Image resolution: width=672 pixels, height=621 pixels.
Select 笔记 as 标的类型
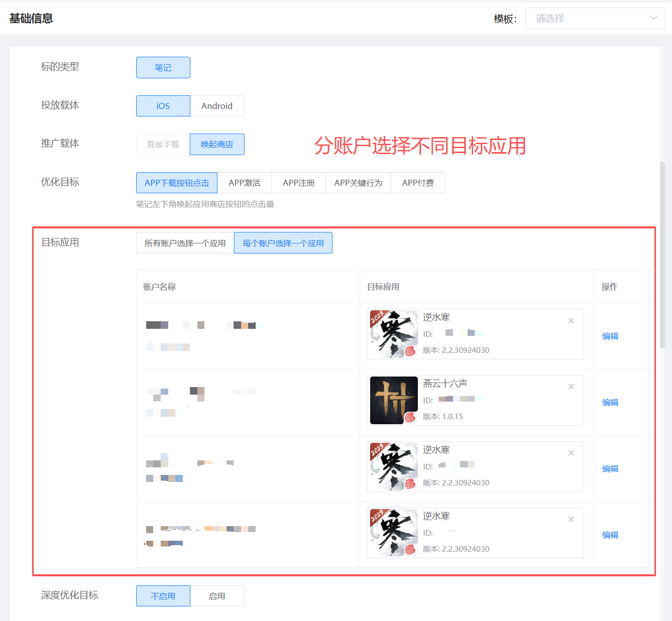[x=163, y=68]
